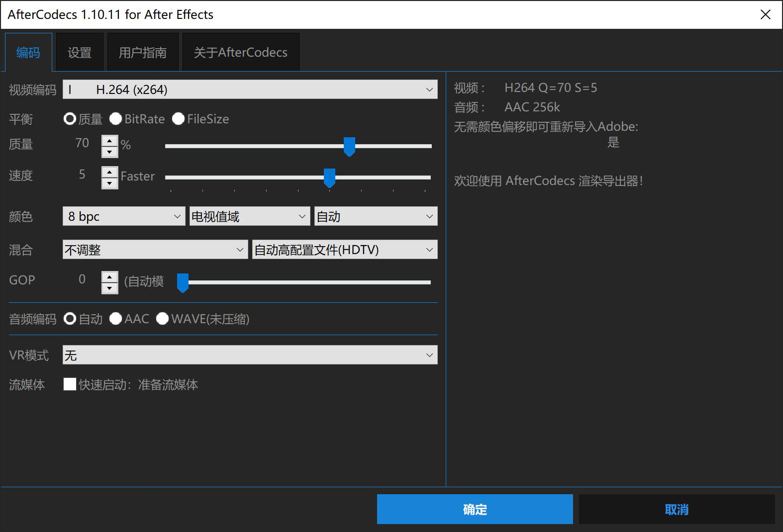Choose AAC audio encoding
The height and width of the screenshot is (532, 783).
pos(116,319)
